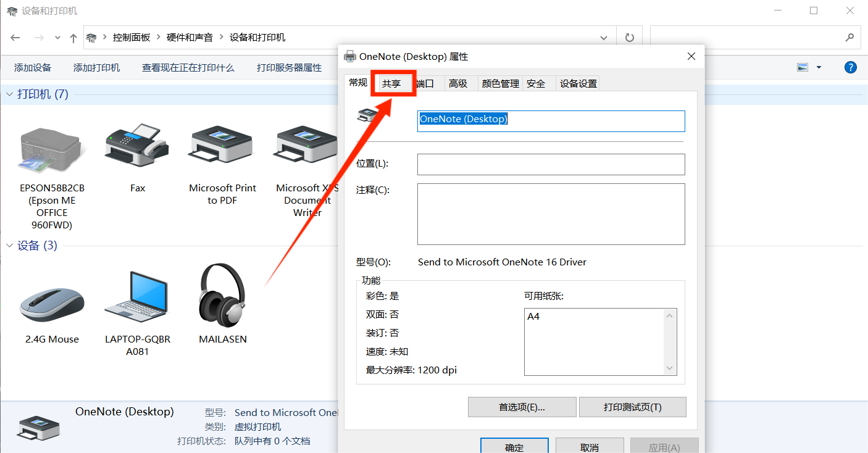Click 队列中有 0 个文档 status text

click(272, 441)
